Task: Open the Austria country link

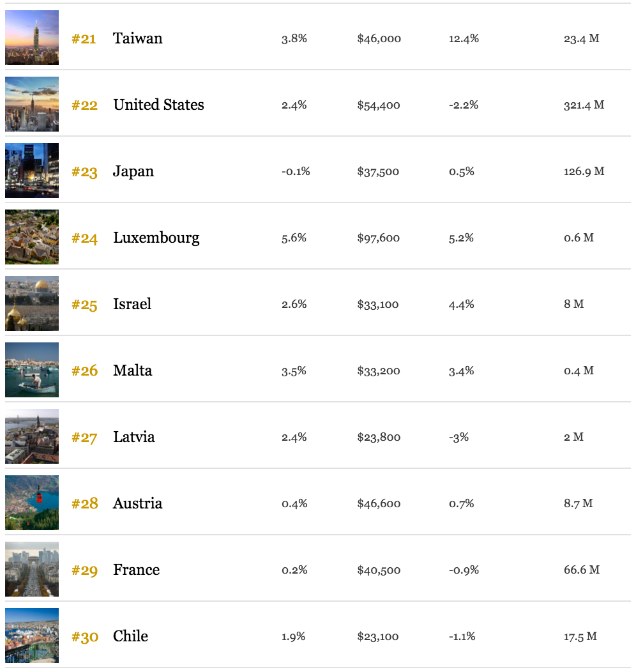Action: click(137, 503)
